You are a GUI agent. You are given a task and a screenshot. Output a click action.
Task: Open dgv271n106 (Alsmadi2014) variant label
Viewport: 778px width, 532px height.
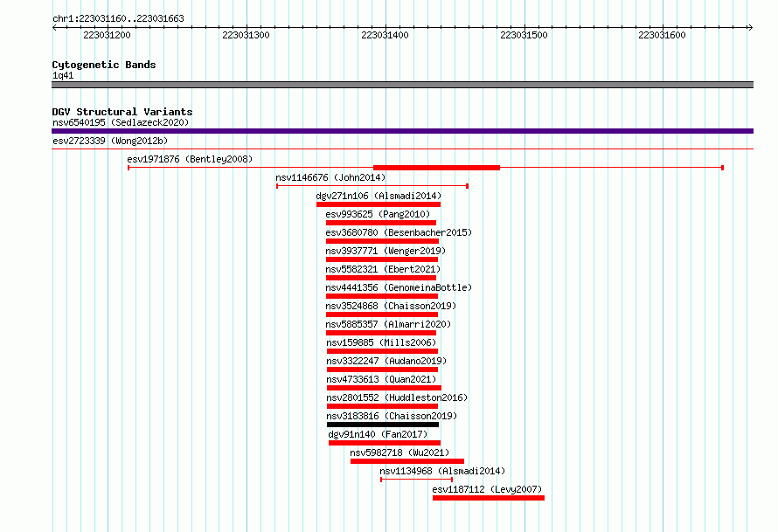coord(379,196)
